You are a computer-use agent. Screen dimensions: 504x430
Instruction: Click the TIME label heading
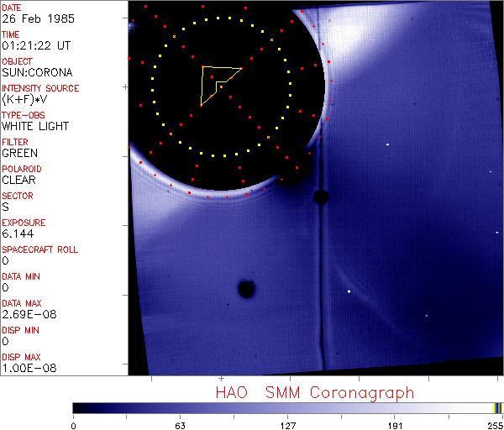click(11, 34)
